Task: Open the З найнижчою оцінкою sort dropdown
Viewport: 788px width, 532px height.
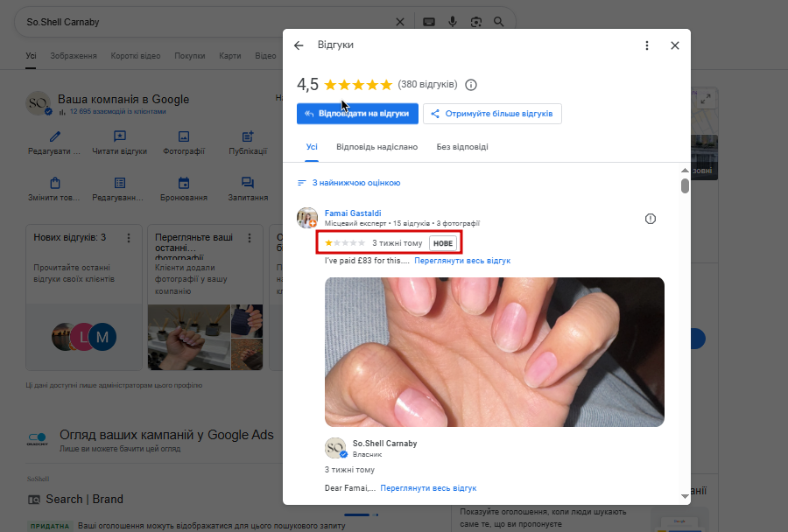Action: tap(348, 183)
